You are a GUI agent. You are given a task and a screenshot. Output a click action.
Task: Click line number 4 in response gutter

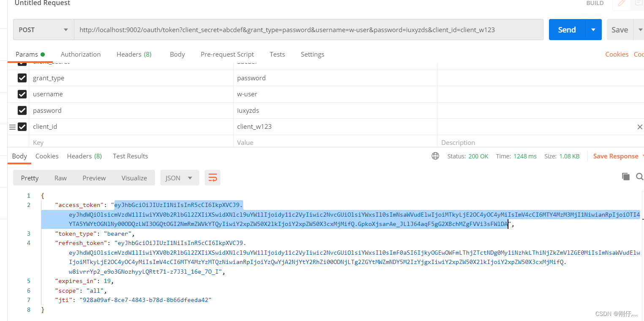29,243
